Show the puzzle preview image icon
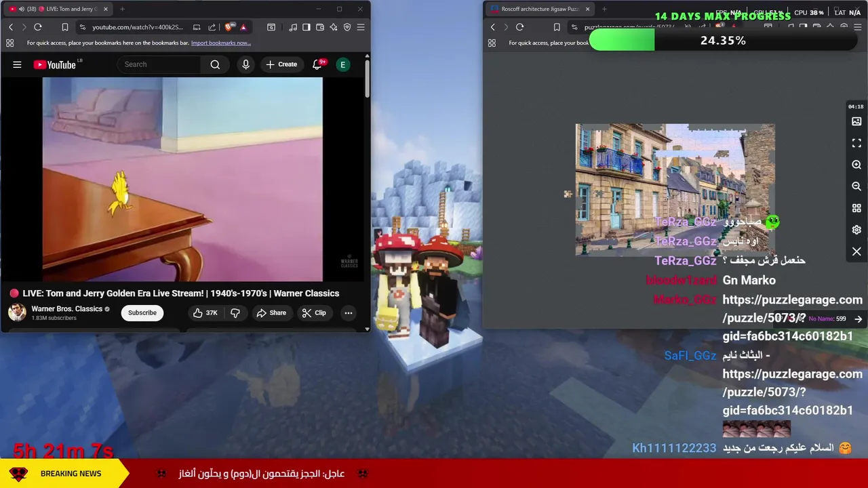This screenshot has width=868, height=488. [x=856, y=121]
